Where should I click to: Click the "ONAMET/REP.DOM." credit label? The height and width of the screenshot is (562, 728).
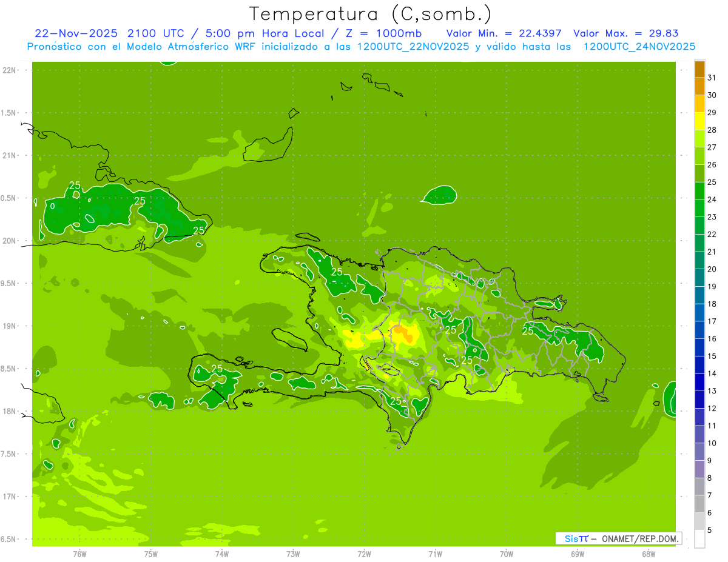tap(640, 538)
